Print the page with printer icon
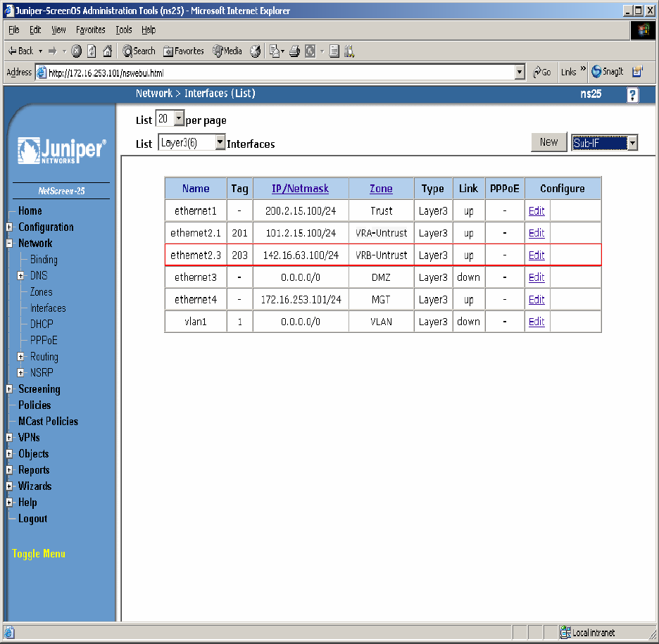The image size is (659, 644). (294, 51)
